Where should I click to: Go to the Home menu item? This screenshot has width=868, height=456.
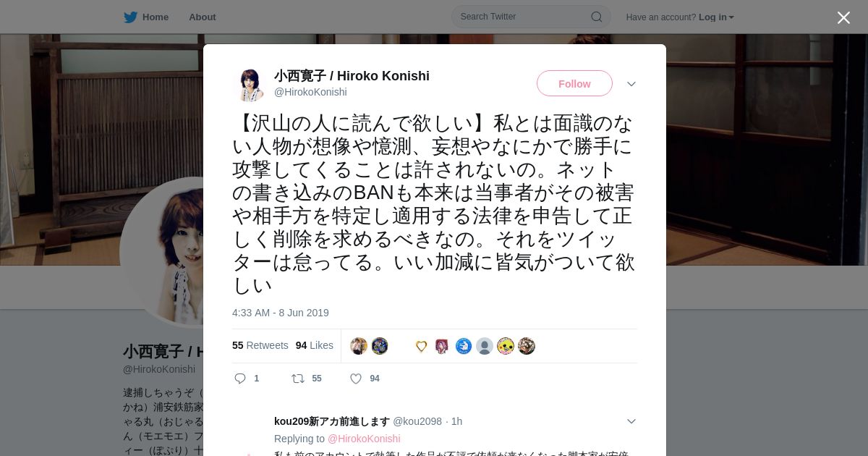tap(146, 17)
